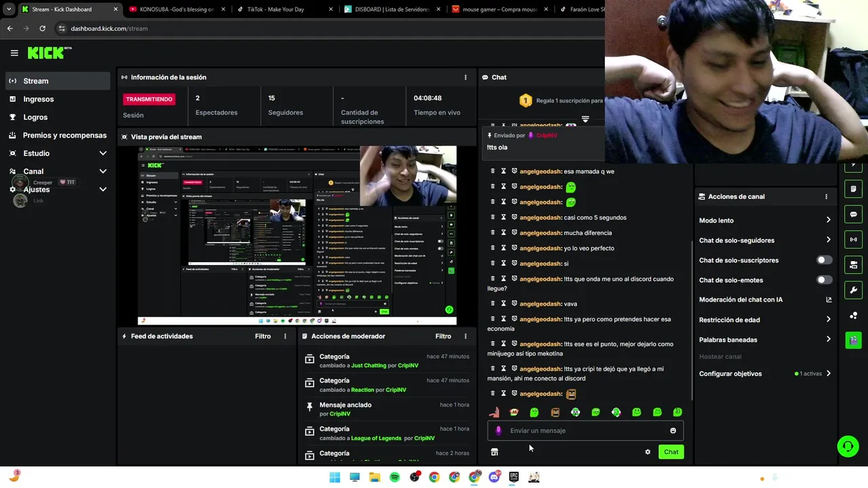Open Spotify from the taskbar
This screenshot has width=868, height=488.
coord(395,477)
